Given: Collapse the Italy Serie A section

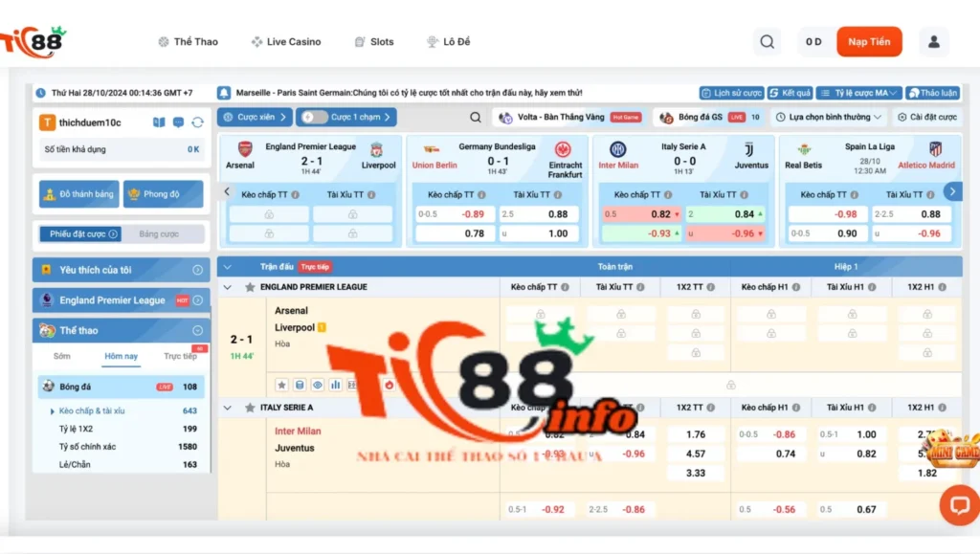Looking at the screenshot, I should point(228,408).
